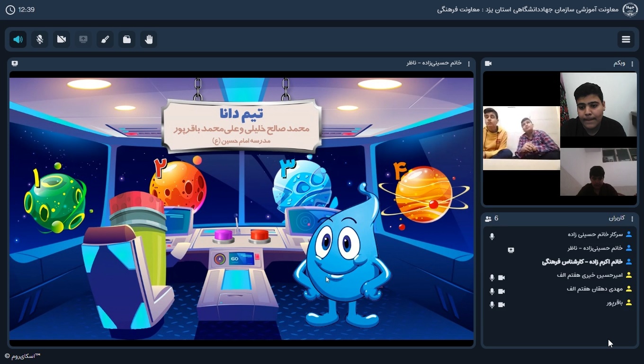
Task: Unmute the microphone in the toolbar
Action: 40,39
